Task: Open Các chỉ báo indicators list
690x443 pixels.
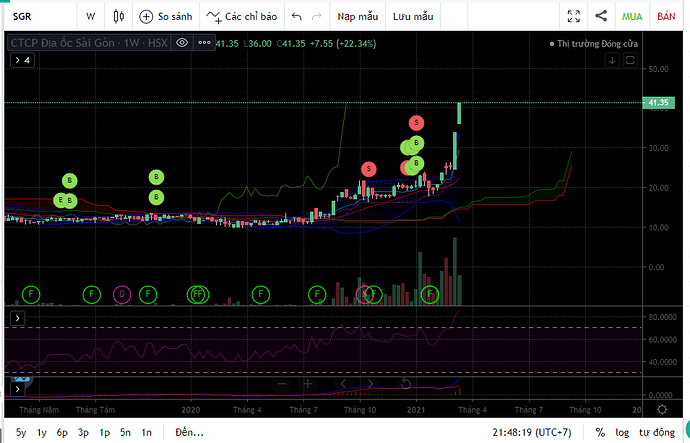Action: (x=242, y=17)
